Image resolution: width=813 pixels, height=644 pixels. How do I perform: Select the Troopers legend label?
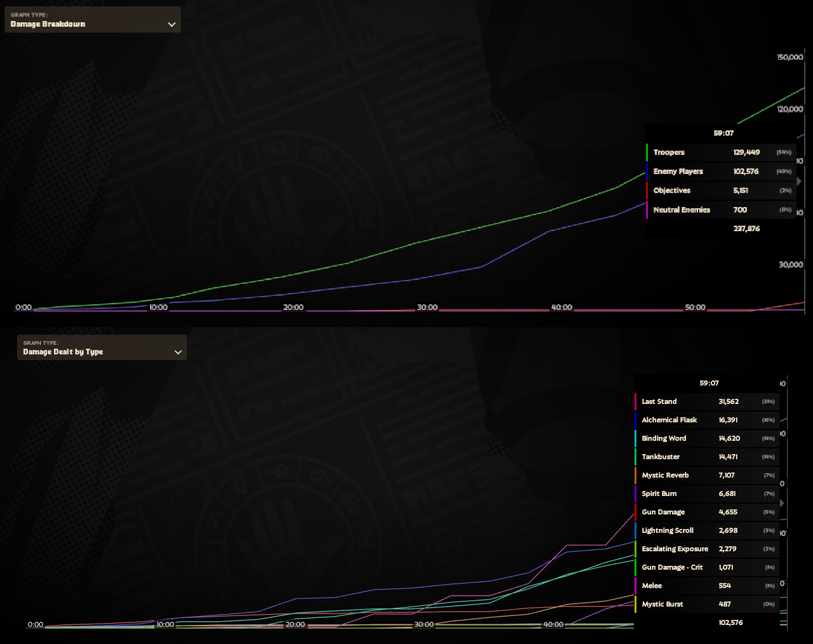[x=669, y=152]
